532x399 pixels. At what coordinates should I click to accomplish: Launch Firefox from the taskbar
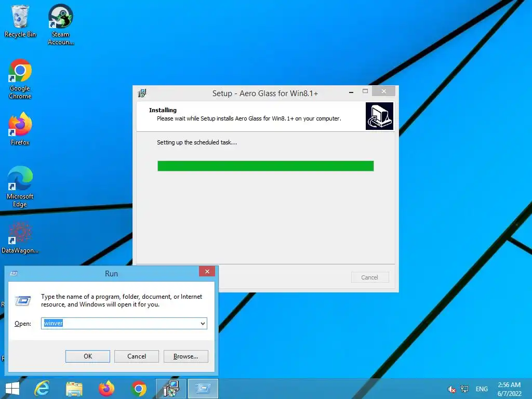(x=106, y=389)
